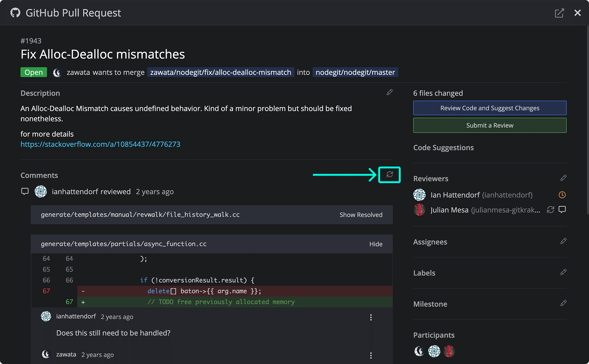Edit the Labels section
The image size is (589, 364).
click(563, 272)
